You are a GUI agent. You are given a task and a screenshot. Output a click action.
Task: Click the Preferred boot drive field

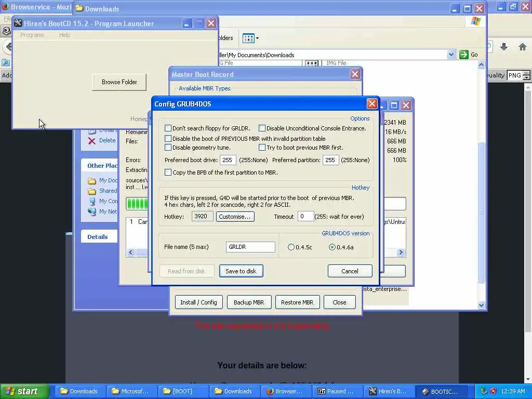tap(228, 160)
